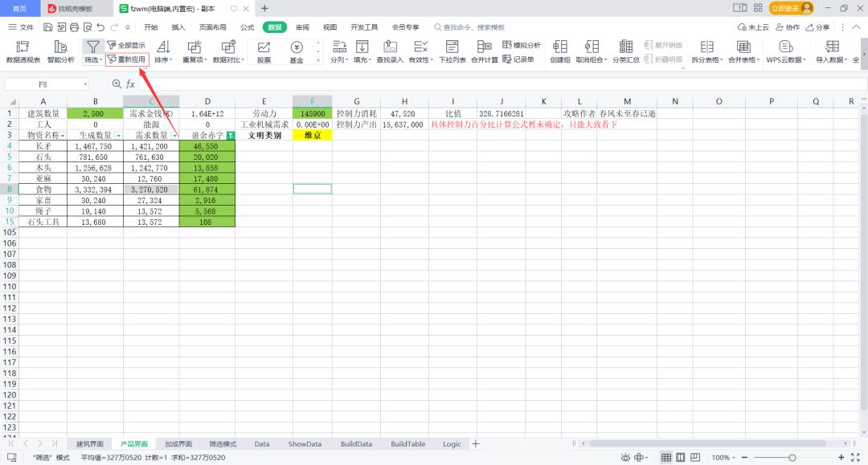This screenshot has width=868, height=465.
Task: Switch to page break preview icon in status bar
Action: 694,457
